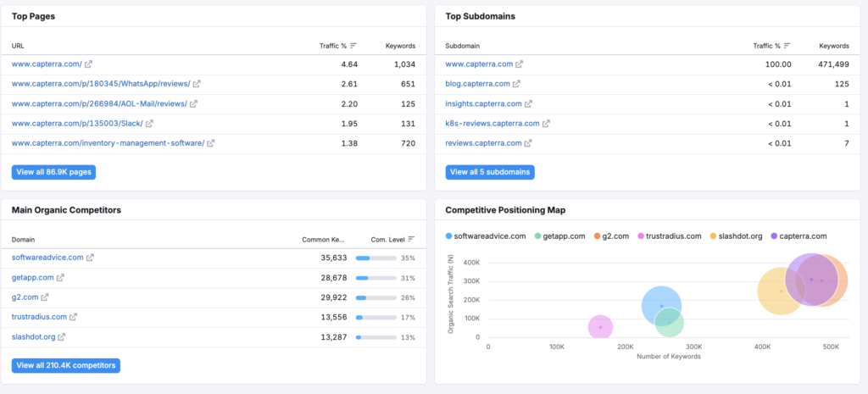868x394 pixels.
Task: Open the www.capterra.com link in Top Subdomains
Action: coord(480,64)
